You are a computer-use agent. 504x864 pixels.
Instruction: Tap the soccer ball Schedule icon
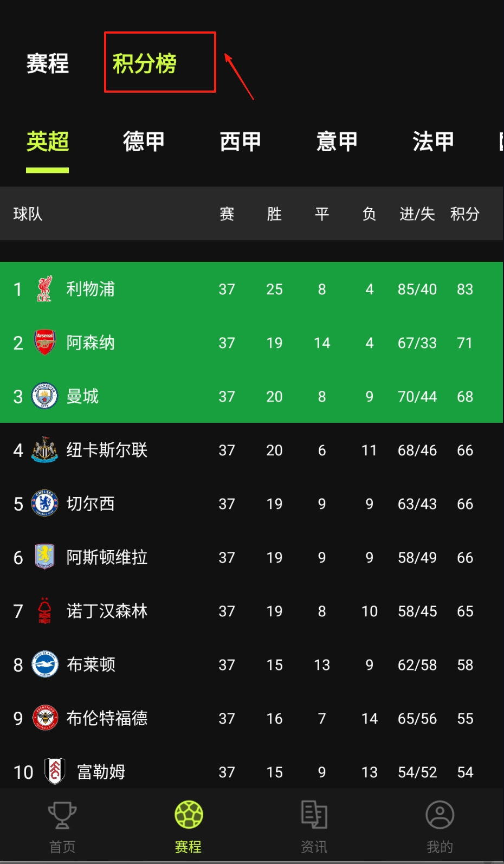tap(189, 815)
